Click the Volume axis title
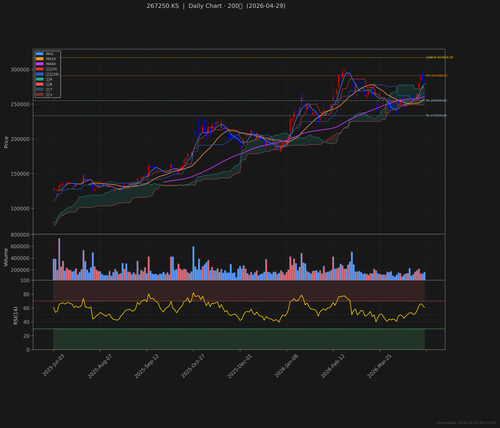Viewport: 500px width, 428px height. point(6,257)
